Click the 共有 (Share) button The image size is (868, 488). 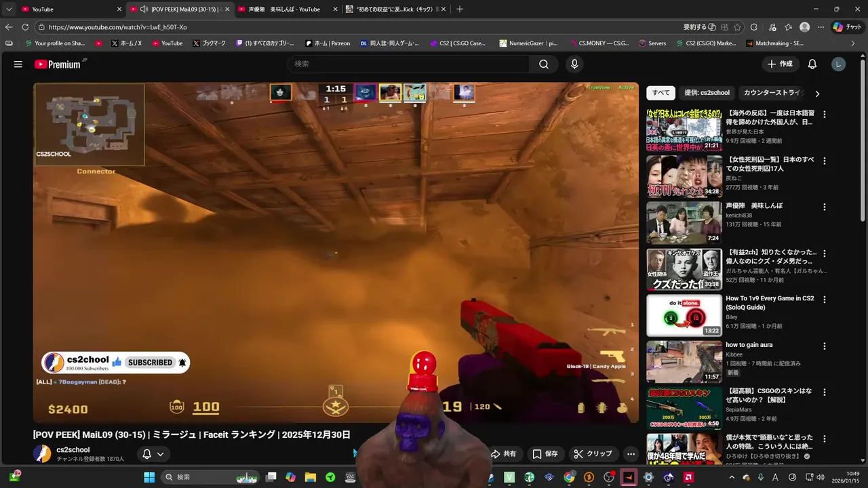point(504,454)
